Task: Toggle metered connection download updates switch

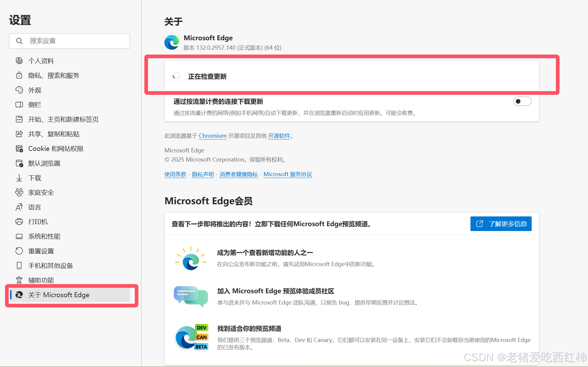Action: tap(522, 101)
